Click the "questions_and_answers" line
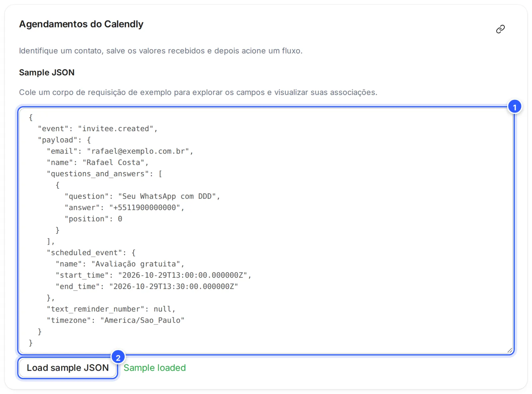 [104, 174]
